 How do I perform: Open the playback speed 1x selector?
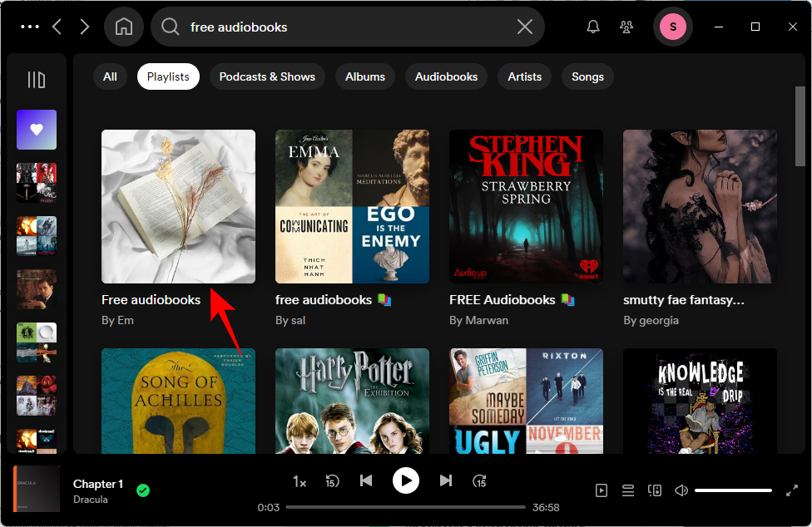(300, 481)
